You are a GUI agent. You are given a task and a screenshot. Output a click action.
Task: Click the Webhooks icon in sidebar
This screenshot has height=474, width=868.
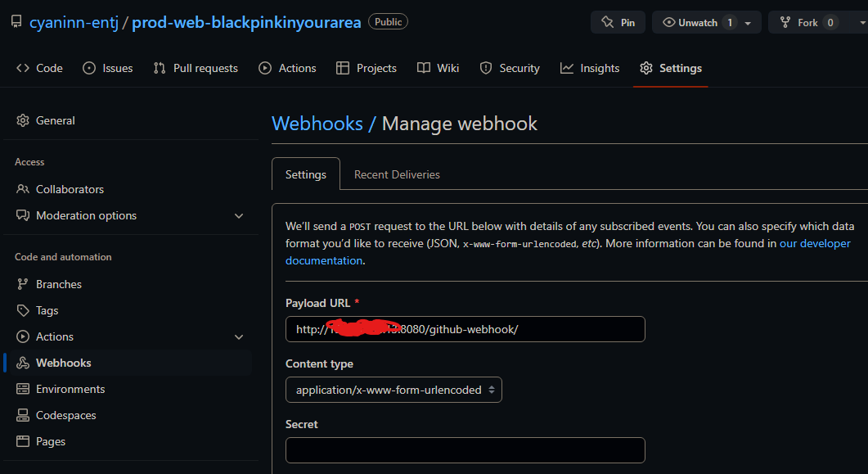tap(23, 363)
